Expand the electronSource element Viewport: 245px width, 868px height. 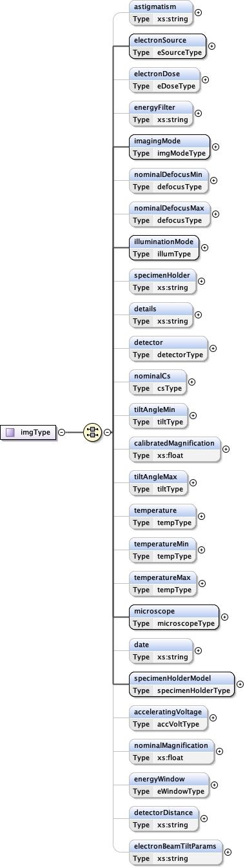pos(212,46)
